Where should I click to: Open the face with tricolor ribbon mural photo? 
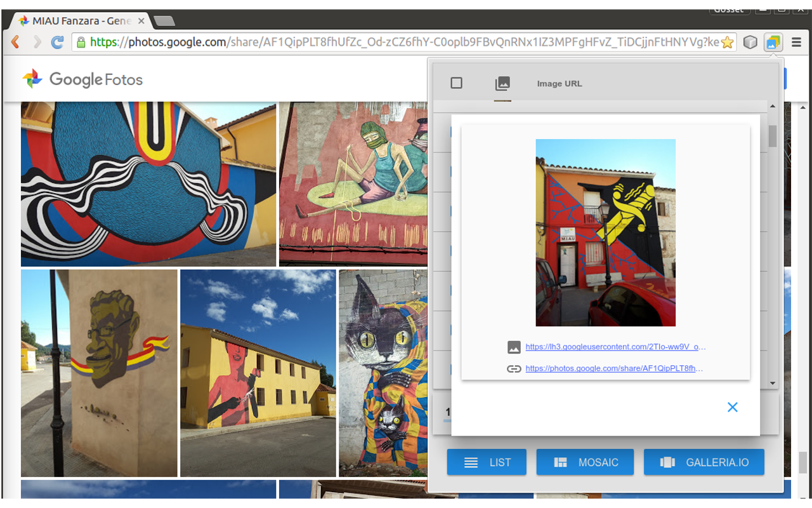99,373
